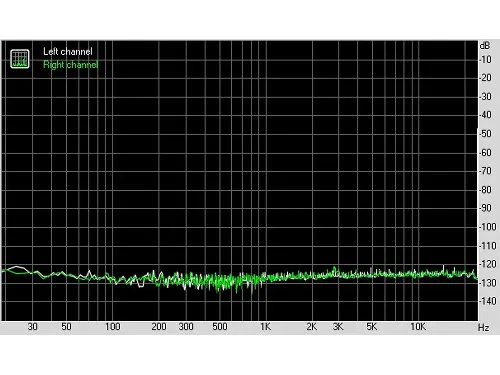500x375 pixels.
Task: Click the Hz unit label
Action: click(483, 328)
